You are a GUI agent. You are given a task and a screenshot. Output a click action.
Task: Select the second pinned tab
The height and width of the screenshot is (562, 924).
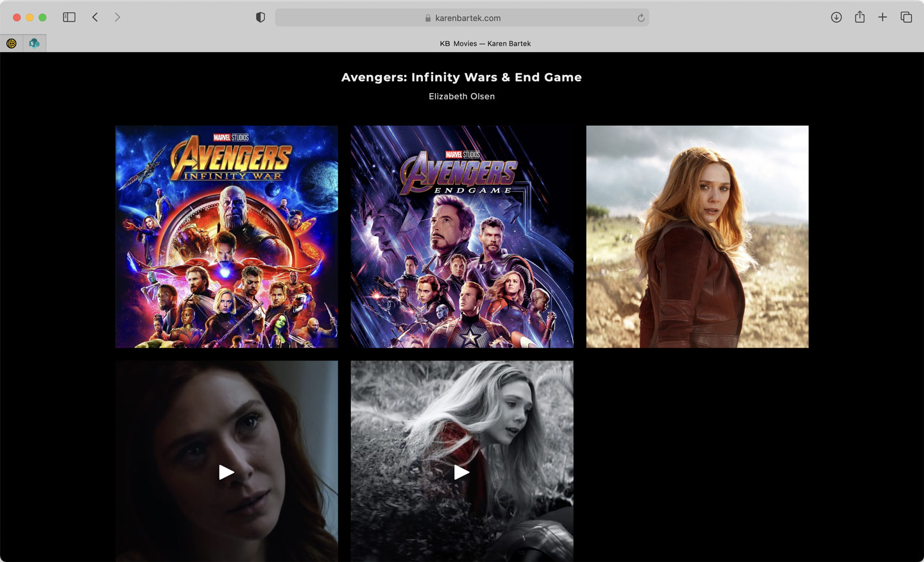point(35,43)
